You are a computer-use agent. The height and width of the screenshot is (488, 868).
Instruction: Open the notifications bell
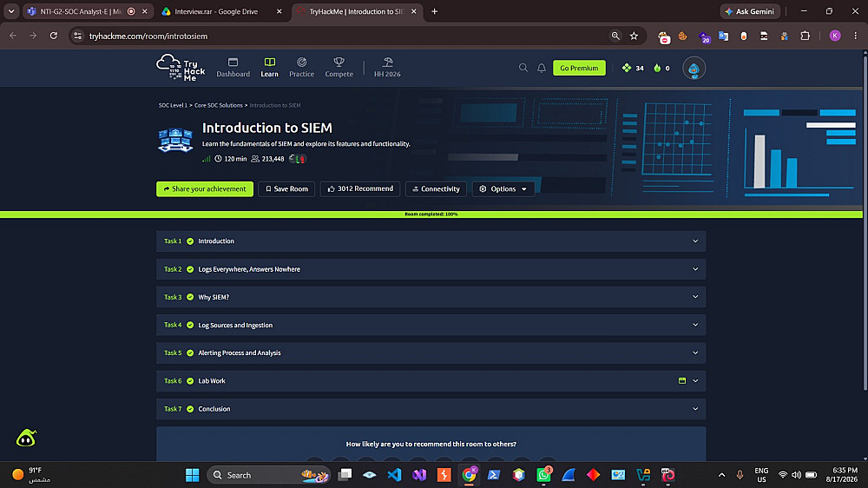click(542, 68)
